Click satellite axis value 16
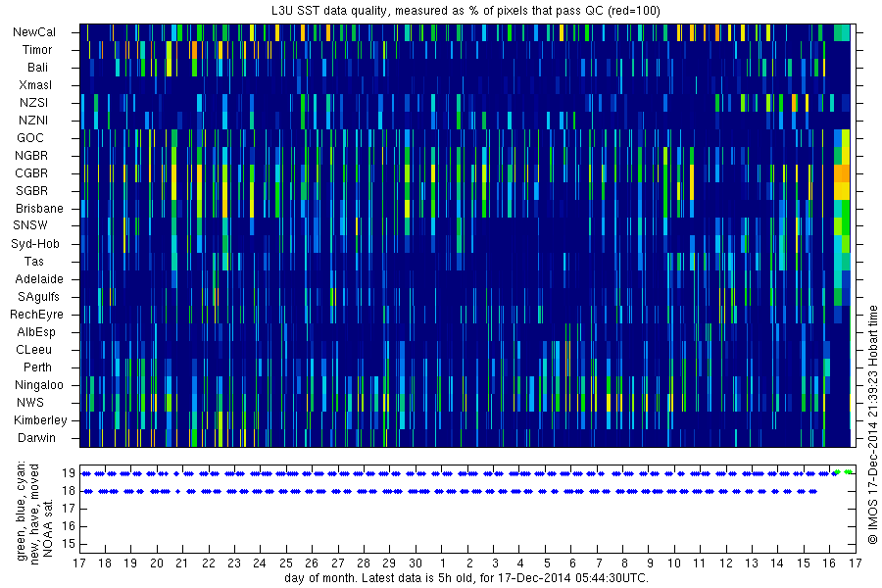Viewport: 882px width, 588px height. click(69, 526)
